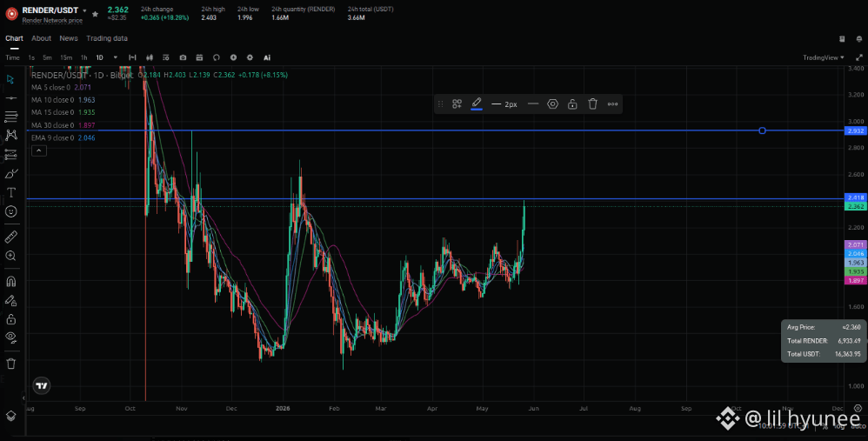This screenshot has width=868, height=441.
Task: Open the calendar date range icon
Action: pos(199,57)
